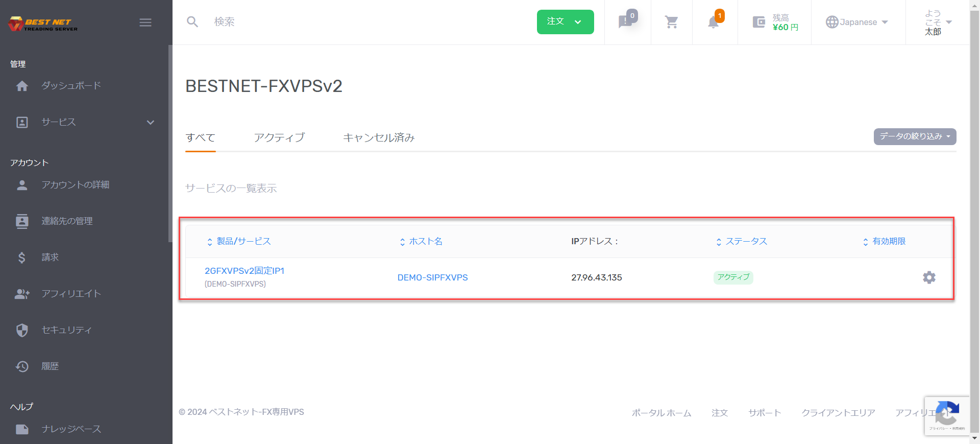Open the 注文 green dropdown button

coord(565,22)
